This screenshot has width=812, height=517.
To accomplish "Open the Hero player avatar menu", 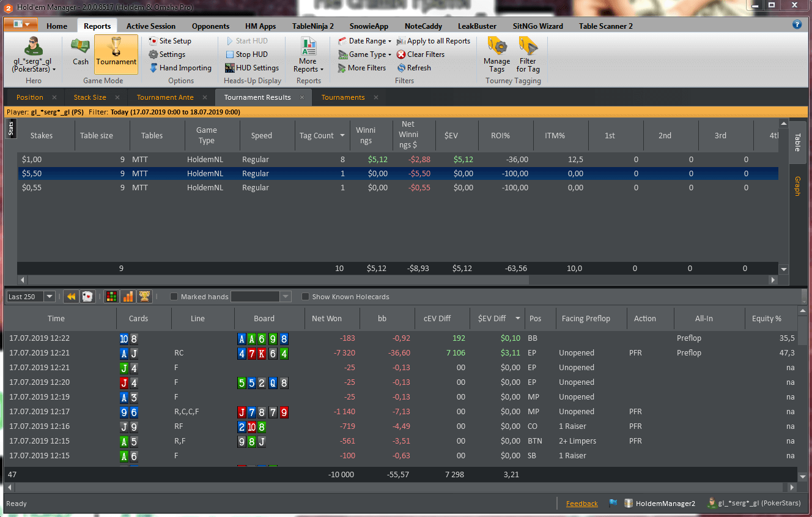I will [x=34, y=54].
